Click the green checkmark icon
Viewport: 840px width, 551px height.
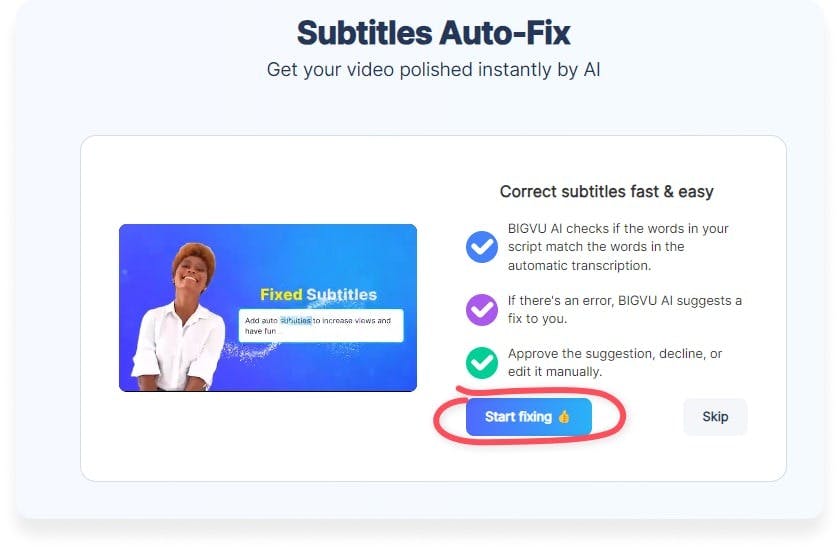pos(482,362)
